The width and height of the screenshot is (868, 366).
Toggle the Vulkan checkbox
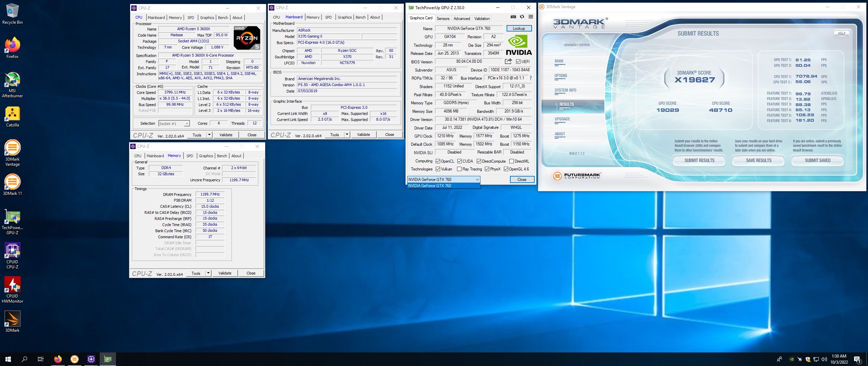[438, 169]
